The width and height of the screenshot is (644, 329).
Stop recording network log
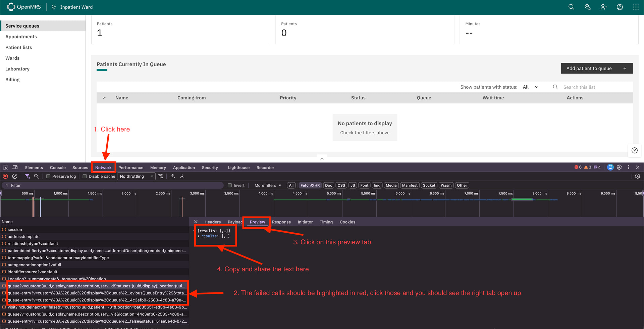click(x=5, y=176)
